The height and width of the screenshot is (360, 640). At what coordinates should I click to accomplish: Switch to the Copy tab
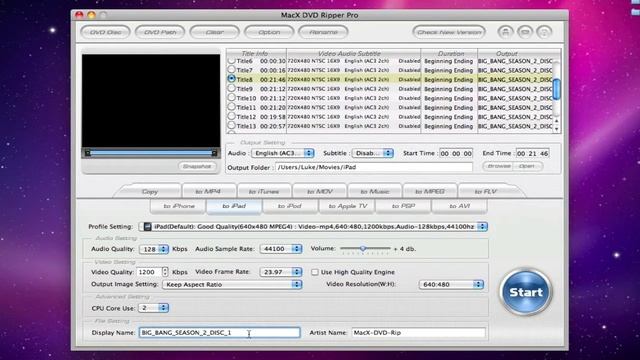point(149,191)
